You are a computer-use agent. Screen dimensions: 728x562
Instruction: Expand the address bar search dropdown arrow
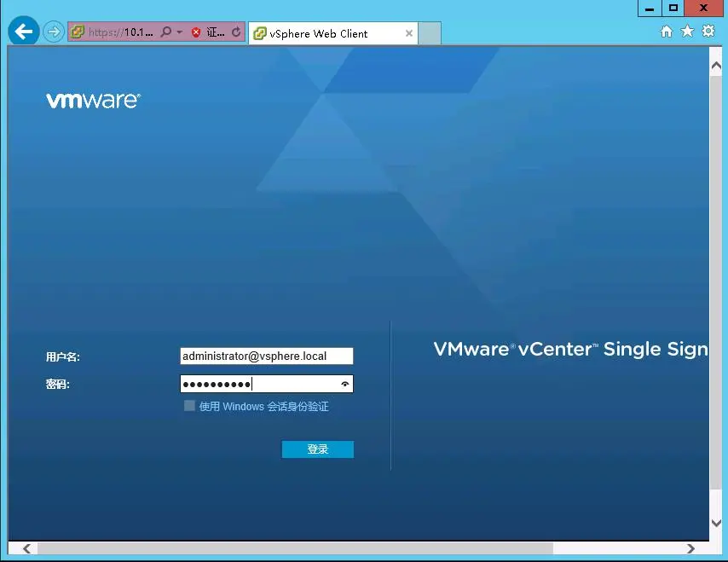tap(180, 32)
